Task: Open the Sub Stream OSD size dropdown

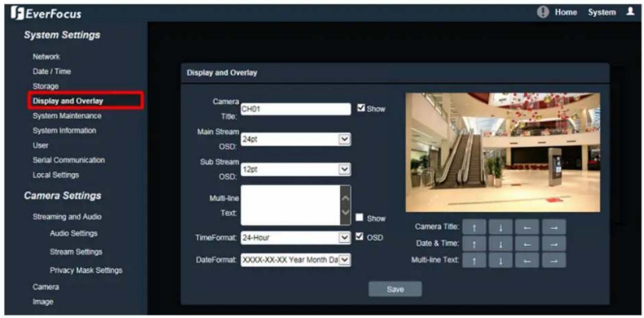Action: (x=296, y=170)
